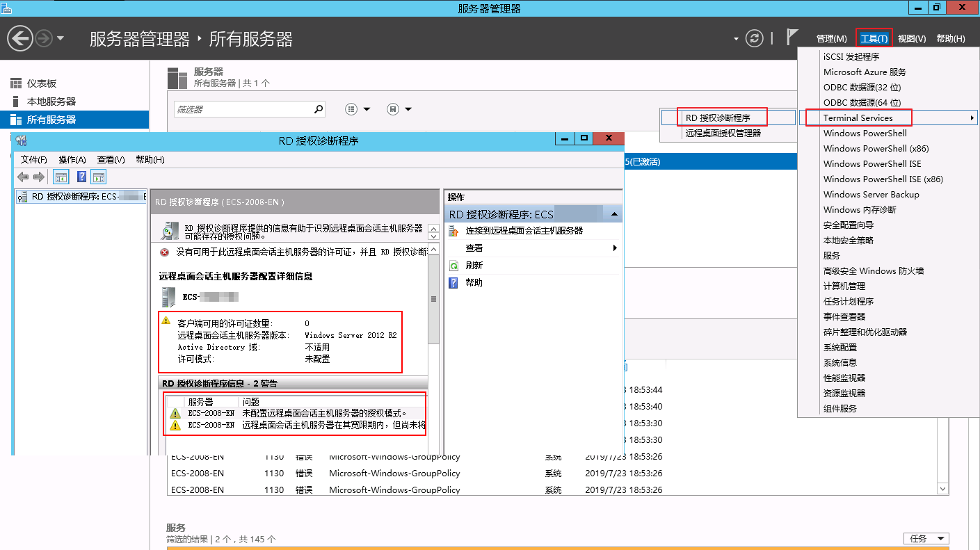The width and height of the screenshot is (980, 550).
Task: Open the 任务 dropdown in the 服务 section
Action: 926,538
